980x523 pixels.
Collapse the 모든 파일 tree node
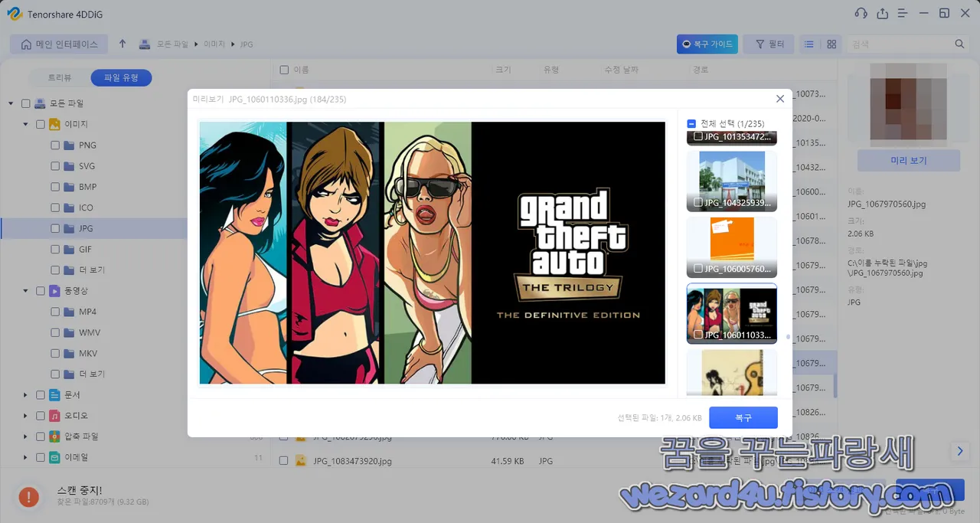pyautogui.click(x=11, y=103)
